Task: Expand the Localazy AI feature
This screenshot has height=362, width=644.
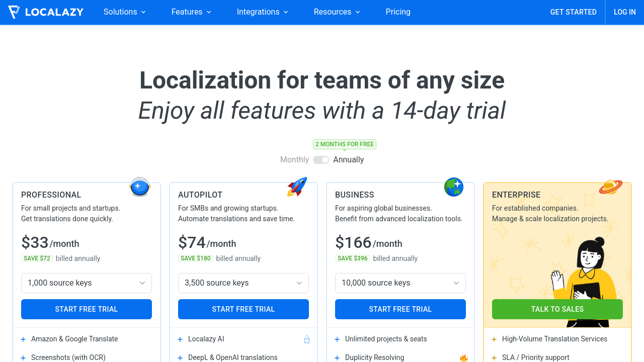Action: pos(201,339)
